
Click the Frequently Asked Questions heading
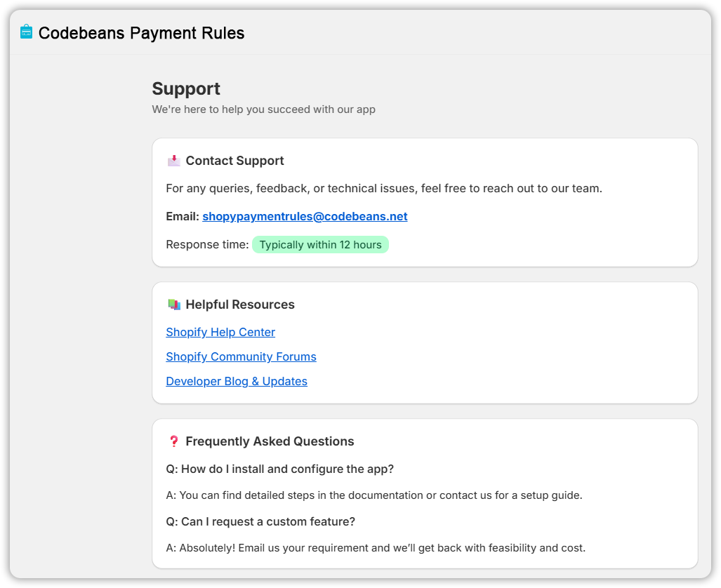pos(270,441)
